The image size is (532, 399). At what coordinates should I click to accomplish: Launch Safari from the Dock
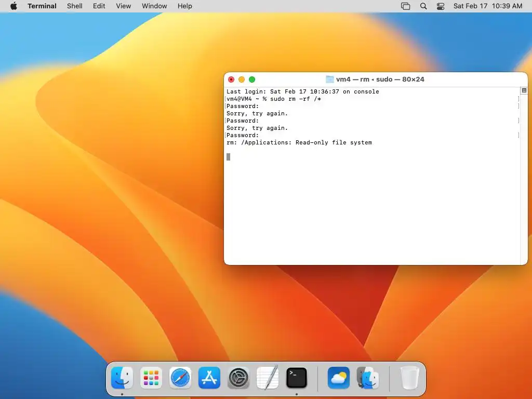180,378
